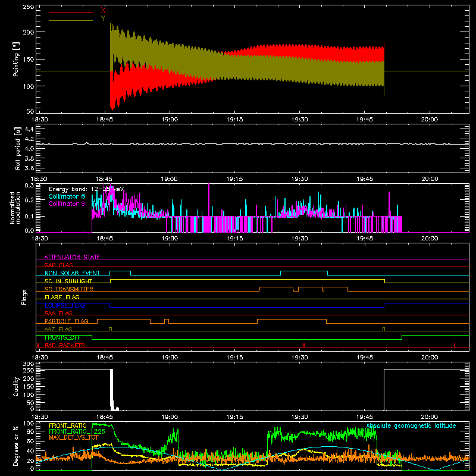
Task: Select the PARTICLE_FLAG label
Action: pyautogui.click(x=67, y=321)
